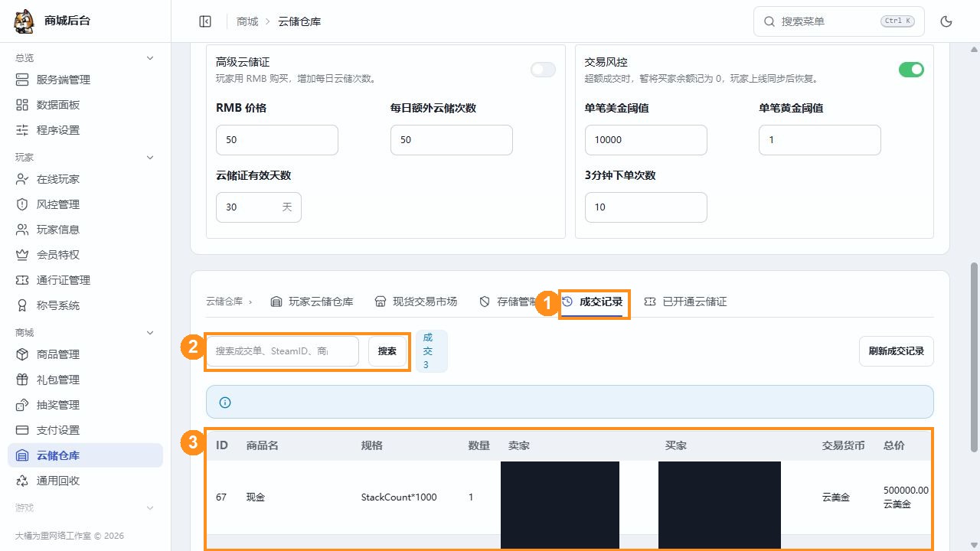This screenshot has width=980, height=551.
Task: Open 抽奖管理 page
Action: (x=85, y=405)
